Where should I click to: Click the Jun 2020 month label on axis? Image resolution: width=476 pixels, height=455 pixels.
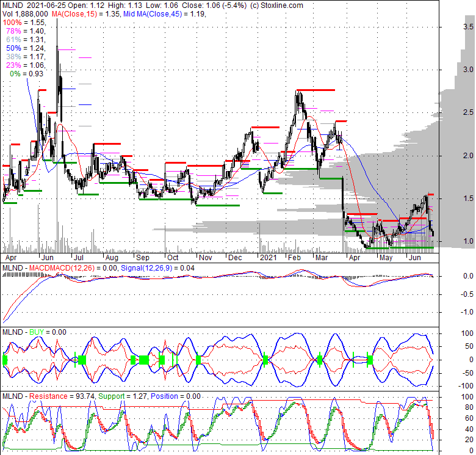[x=48, y=258]
